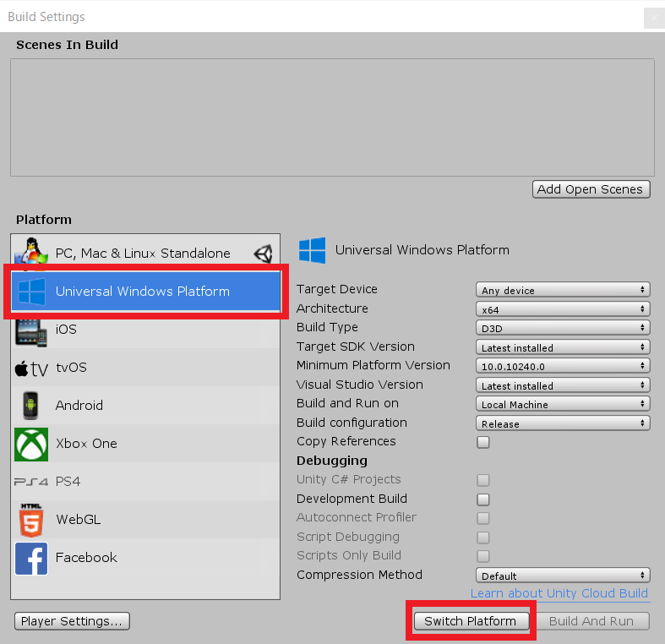Click the Copy References label
This screenshot has height=644, width=665.
point(346,442)
